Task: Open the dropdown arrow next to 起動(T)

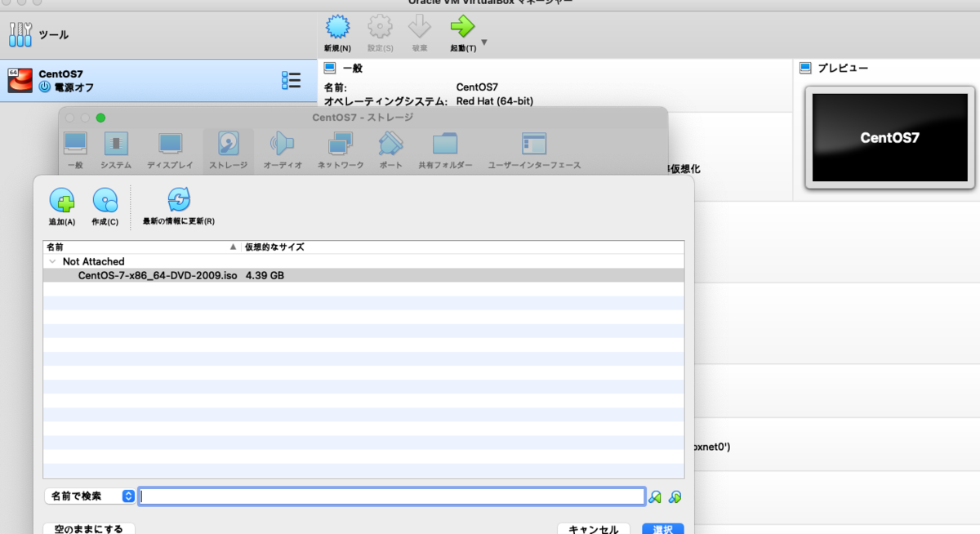Action: click(484, 42)
